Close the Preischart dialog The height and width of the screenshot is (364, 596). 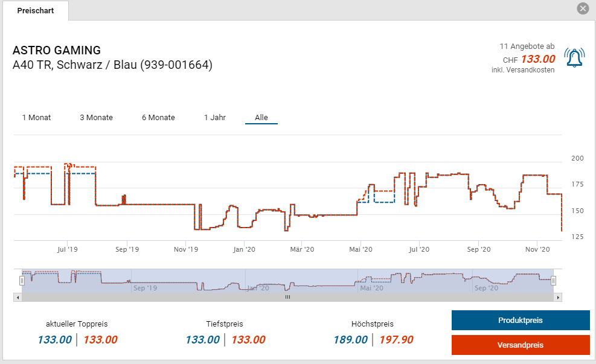click(x=583, y=8)
